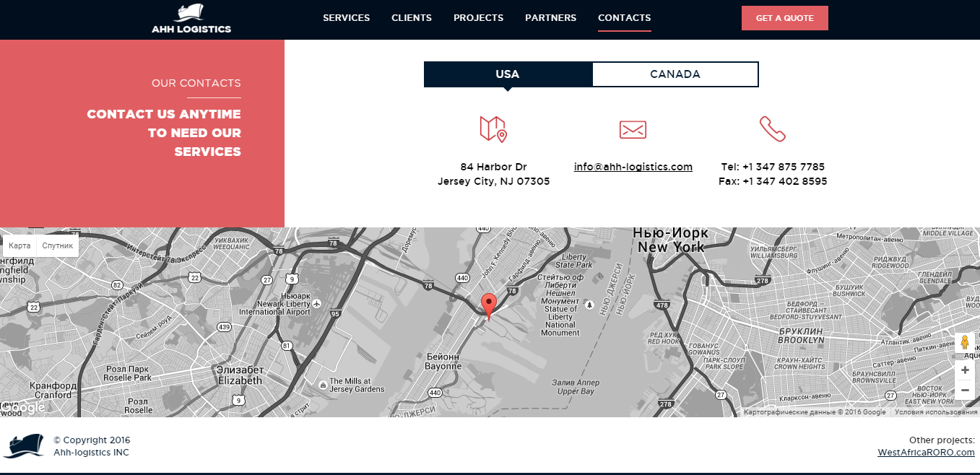The image size is (980, 475).
Task: Click the address 84 Harbor Dr
Action: pos(493,167)
